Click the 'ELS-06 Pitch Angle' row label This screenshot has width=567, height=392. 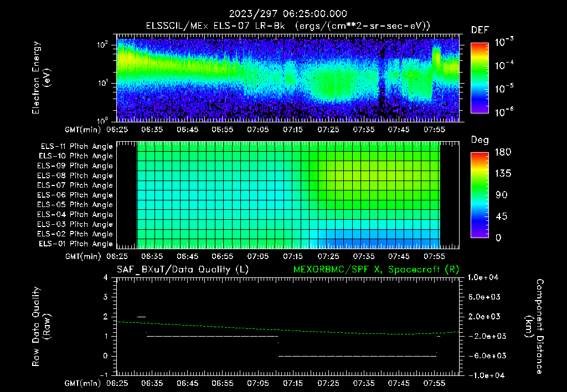click(75, 195)
